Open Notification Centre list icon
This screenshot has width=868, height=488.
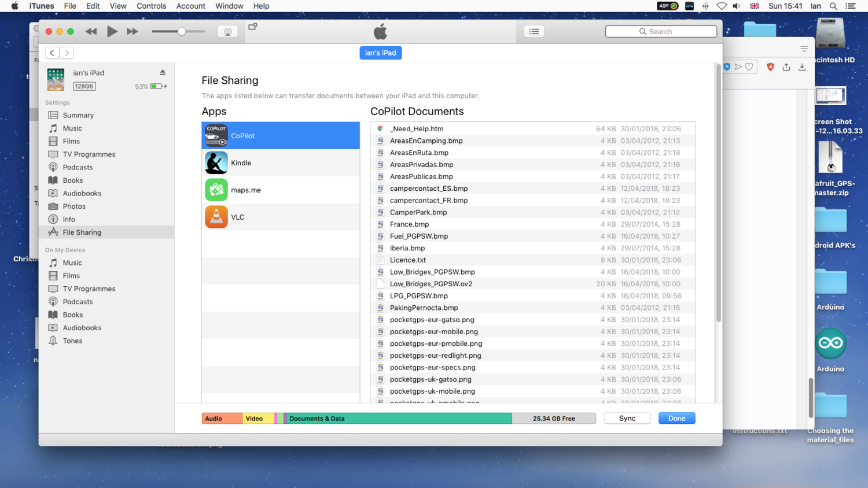point(851,6)
